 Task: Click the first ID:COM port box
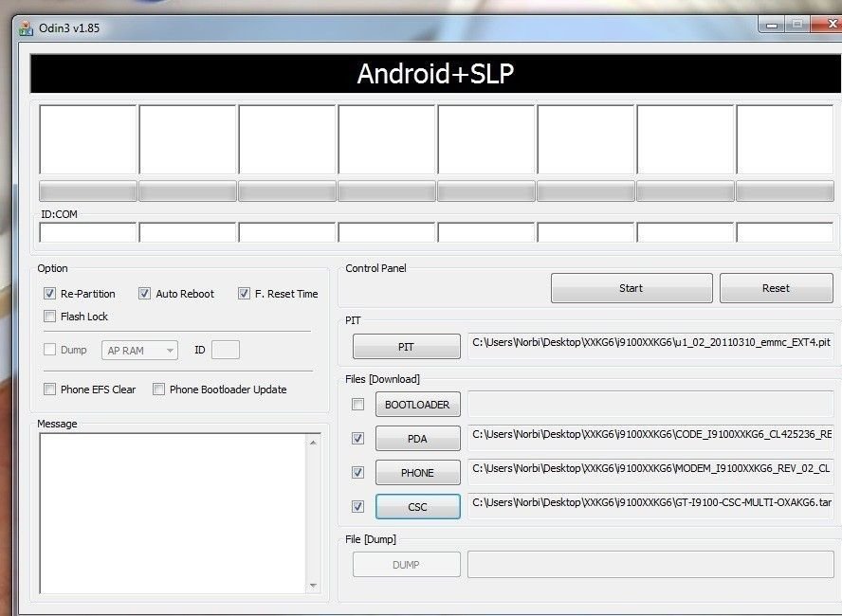[88, 232]
